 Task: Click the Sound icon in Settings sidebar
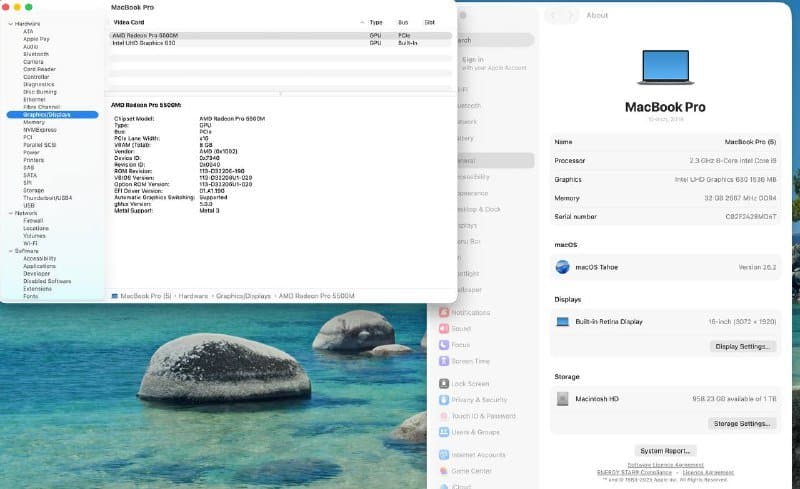pyautogui.click(x=444, y=328)
